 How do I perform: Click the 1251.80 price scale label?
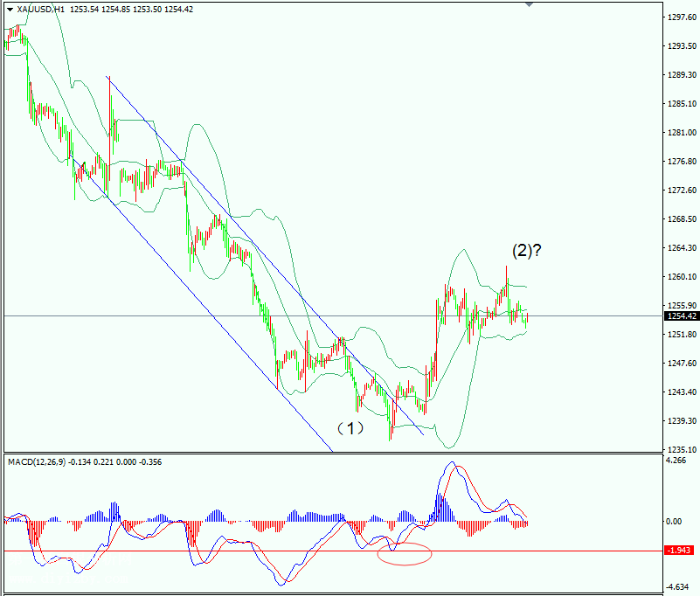[682, 335]
